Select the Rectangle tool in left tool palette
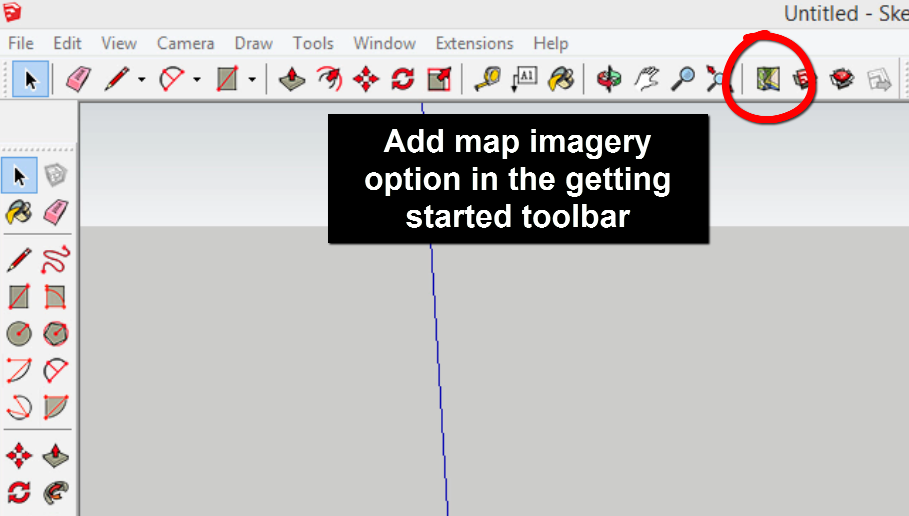The width and height of the screenshot is (909, 516). (19, 297)
